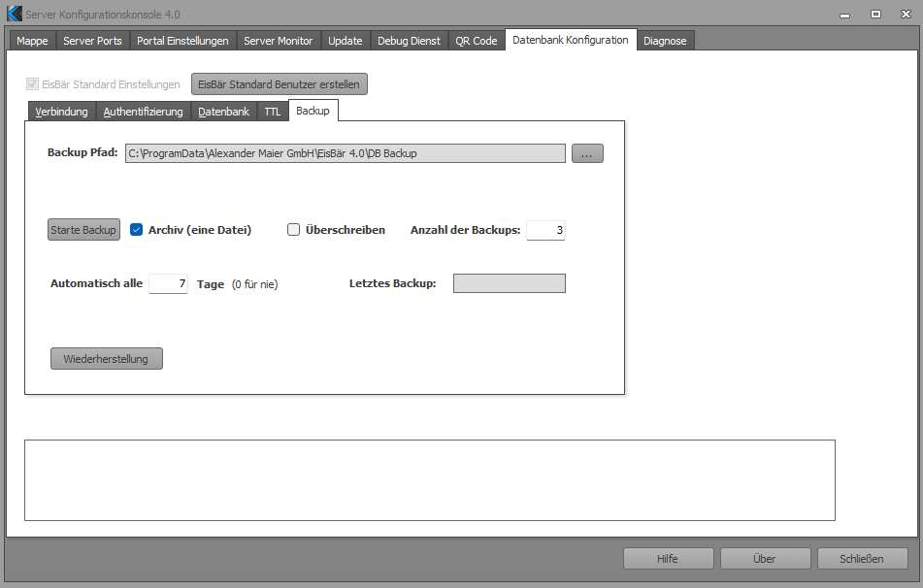Focus the Anzahl der Backups field
Image resolution: width=923 pixels, height=588 pixels.
pos(545,230)
